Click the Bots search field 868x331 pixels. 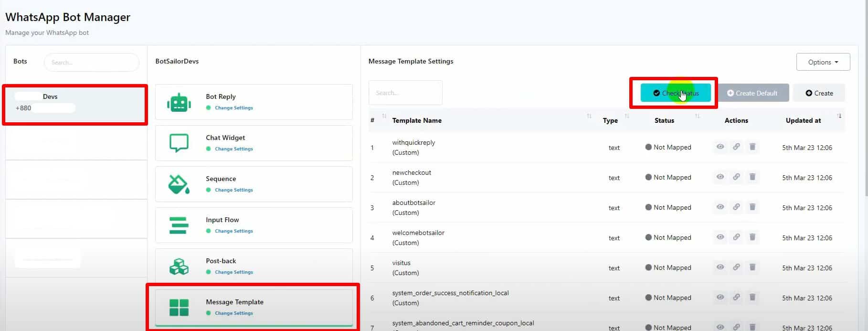pyautogui.click(x=91, y=63)
